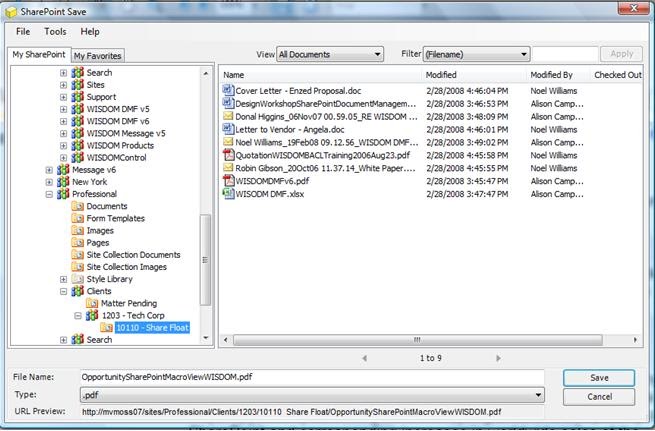Click Word icon of Letter to Vendor - Angela.doc

[228, 129]
